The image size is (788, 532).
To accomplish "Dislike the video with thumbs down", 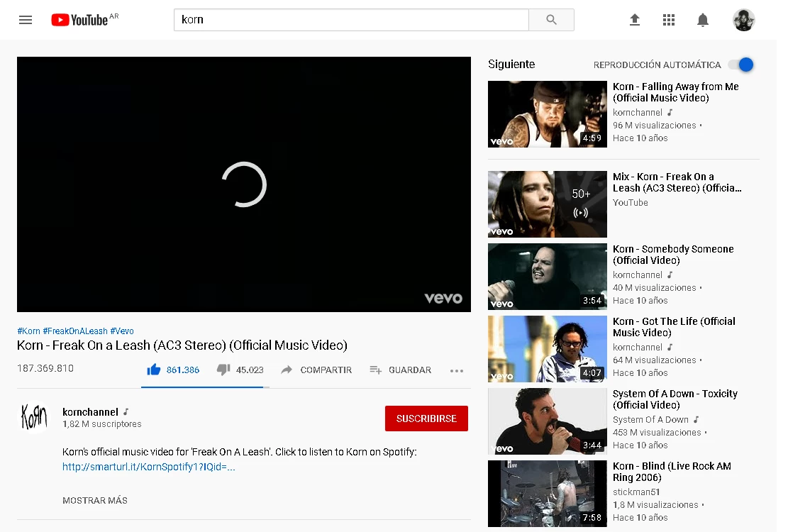I will 223,370.
